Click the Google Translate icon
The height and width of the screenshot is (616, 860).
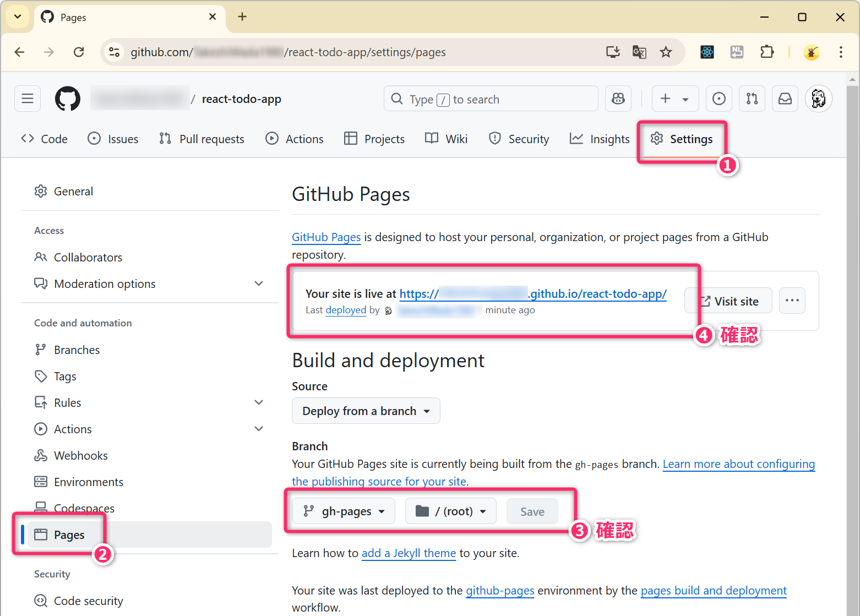(639, 52)
